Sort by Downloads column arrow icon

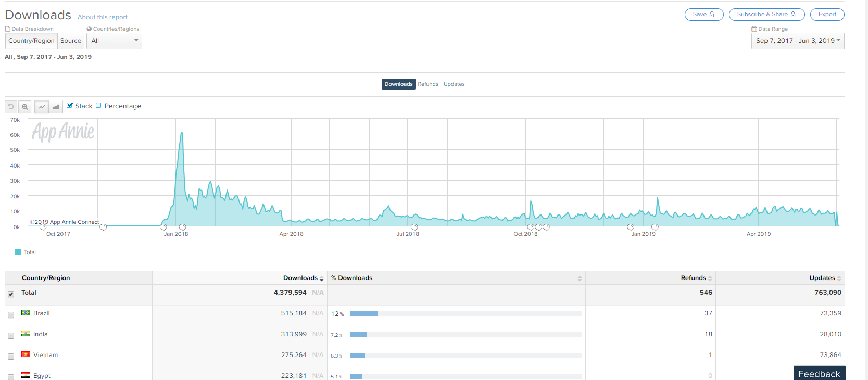pyautogui.click(x=321, y=279)
